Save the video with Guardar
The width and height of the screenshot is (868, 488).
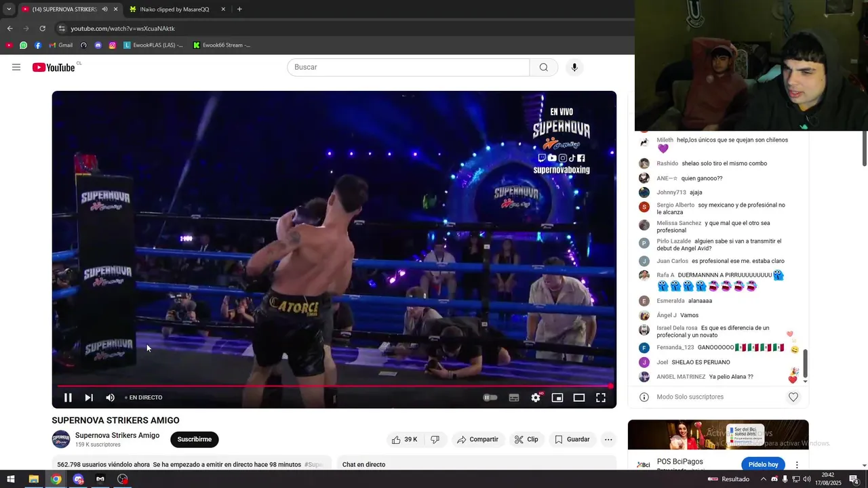(x=572, y=439)
